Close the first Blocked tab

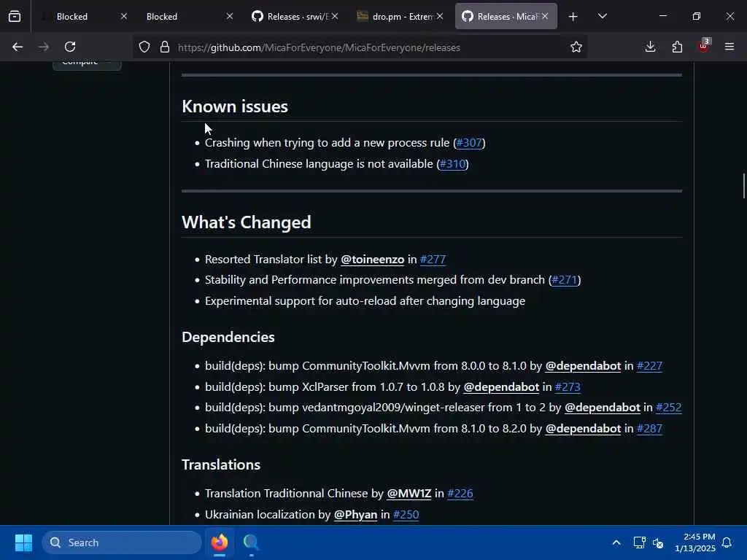click(x=124, y=16)
